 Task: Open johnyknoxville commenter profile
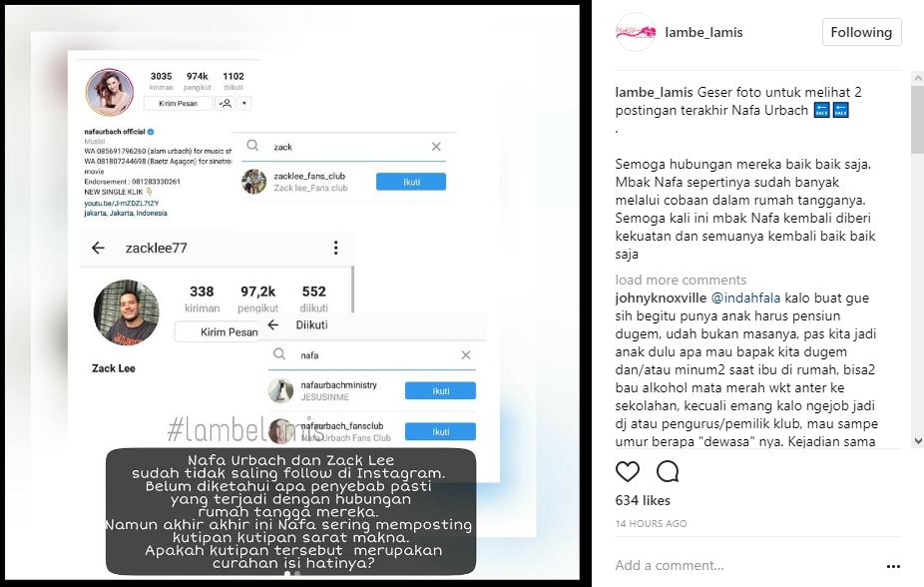pos(661,298)
